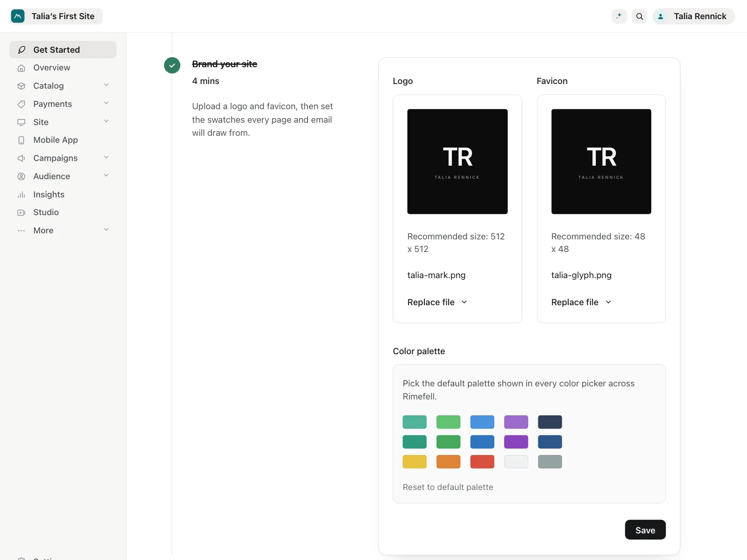The width and height of the screenshot is (747, 560).
Task: Open Insights in sidebar
Action: click(63, 195)
